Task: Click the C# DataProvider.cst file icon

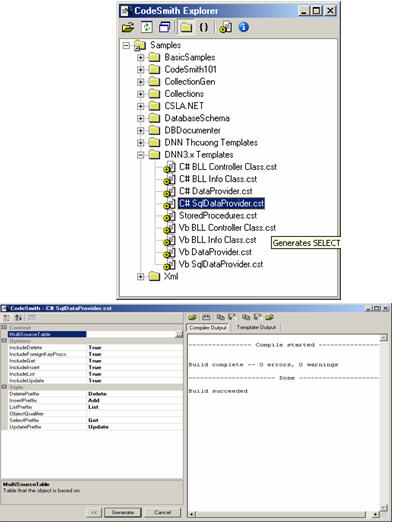Action: click(x=169, y=192)
